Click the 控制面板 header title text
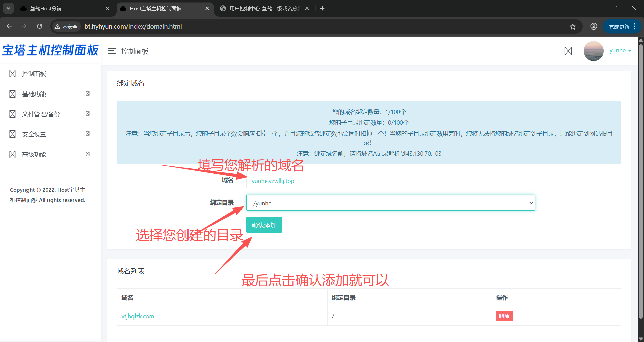Image resolution: width=644 pixels, height=342 pixels. [135, 51]
